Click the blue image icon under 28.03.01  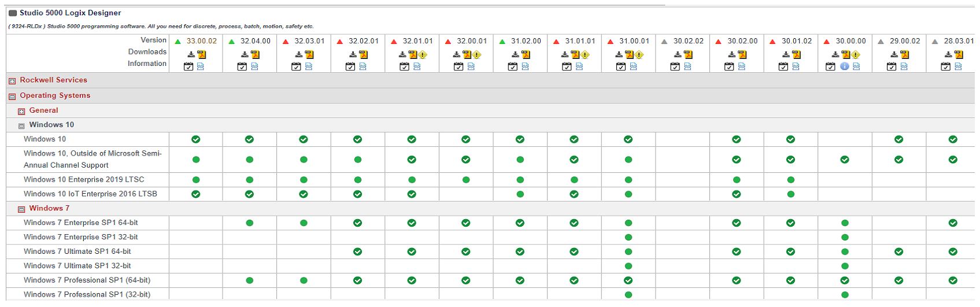click(x=958, y=66)
